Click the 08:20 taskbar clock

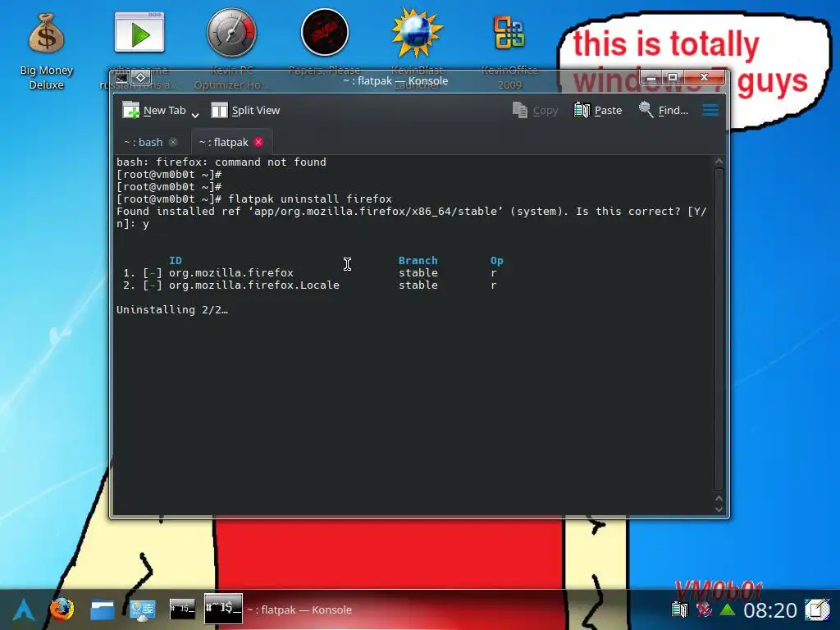click(769, 610)
